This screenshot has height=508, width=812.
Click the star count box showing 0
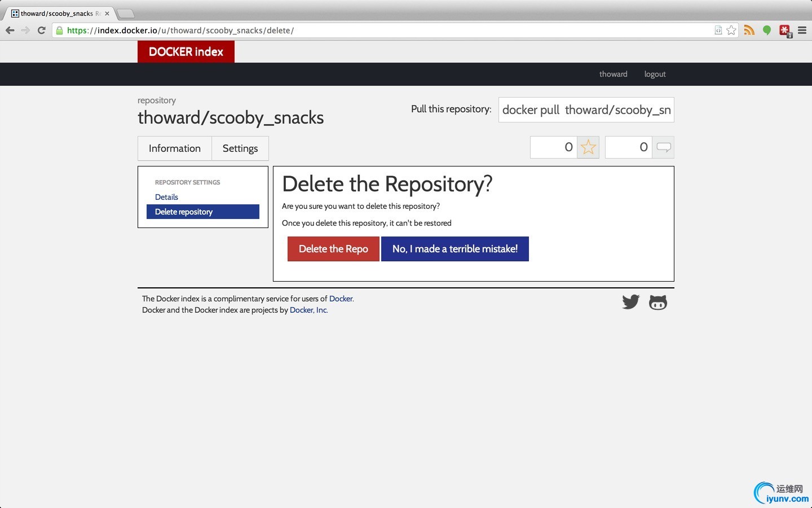[x=553, y=147]
